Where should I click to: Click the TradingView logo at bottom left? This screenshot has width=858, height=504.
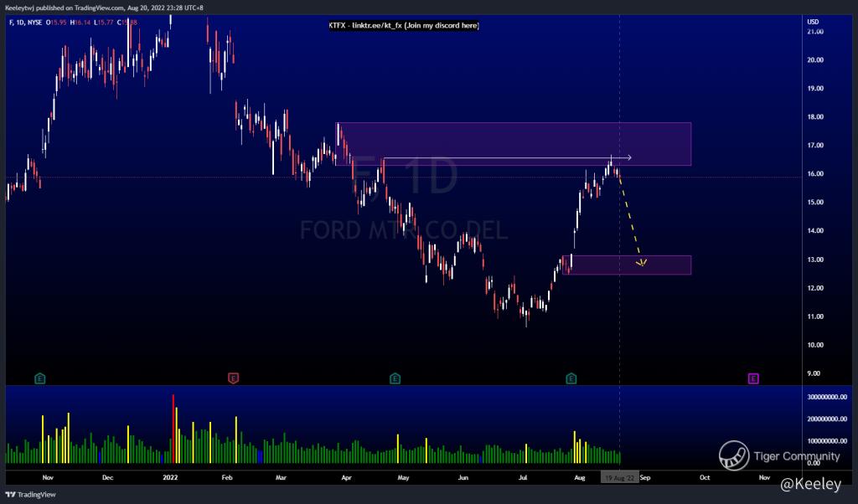(31, 495)
